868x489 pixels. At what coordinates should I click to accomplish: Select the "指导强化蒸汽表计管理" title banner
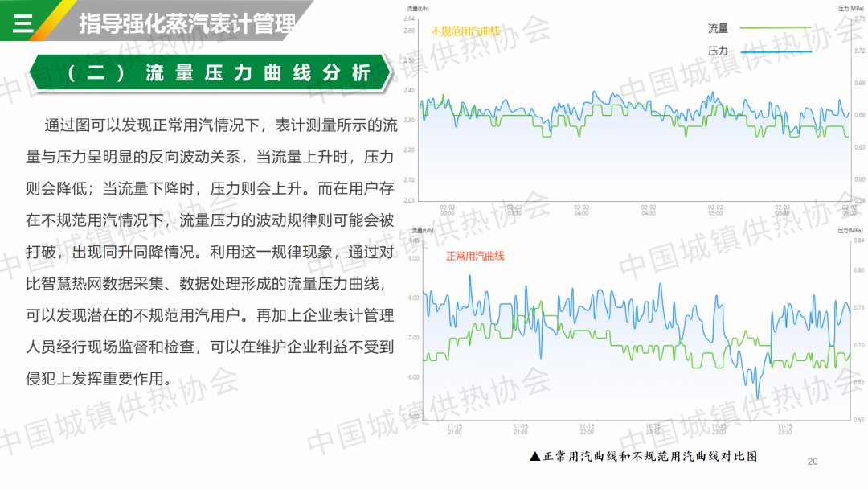(x=186, y=23)
